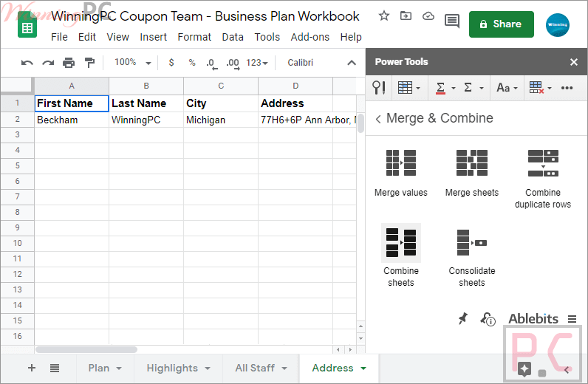The height and width of the screenshot is (384, 588).
Task: Click the Print icon
Action: pyautogui.click(x=69, y=63)
